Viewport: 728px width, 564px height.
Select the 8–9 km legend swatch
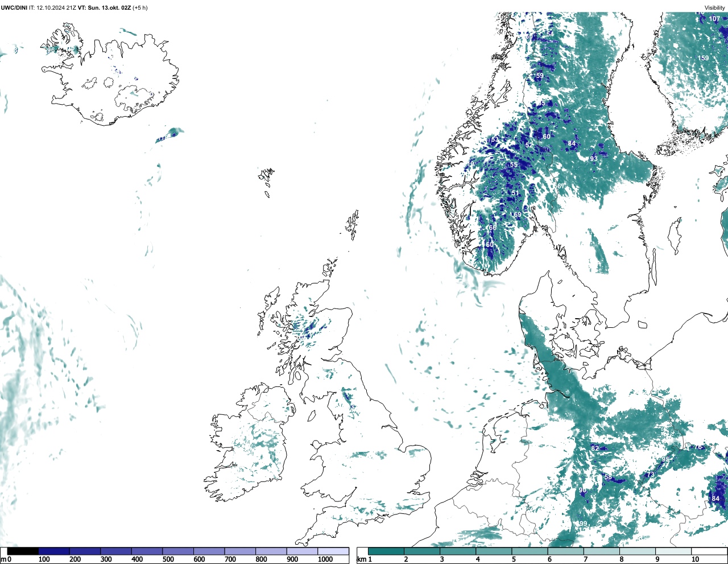[637, 551]
